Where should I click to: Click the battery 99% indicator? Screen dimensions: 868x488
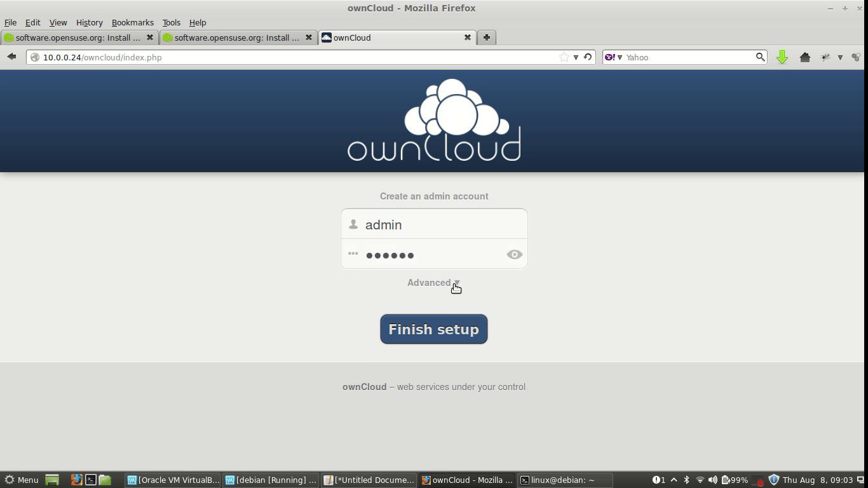(x=735, y=480)
